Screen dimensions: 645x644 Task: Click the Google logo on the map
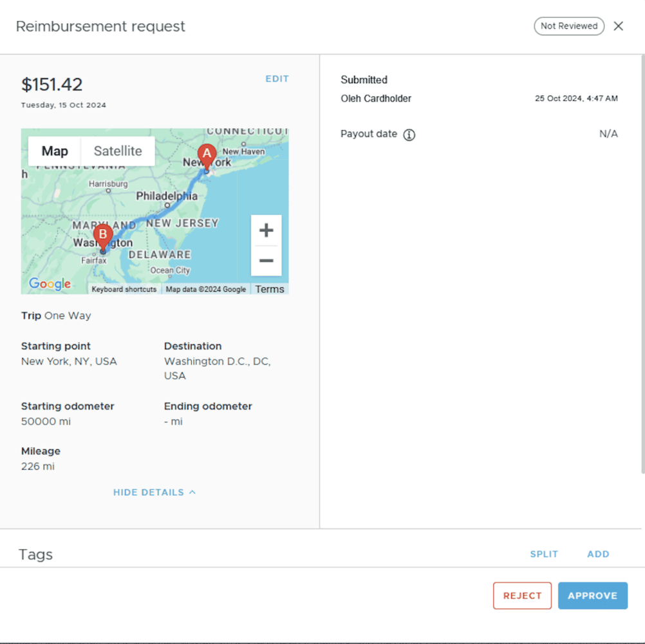tap(50, 284)
